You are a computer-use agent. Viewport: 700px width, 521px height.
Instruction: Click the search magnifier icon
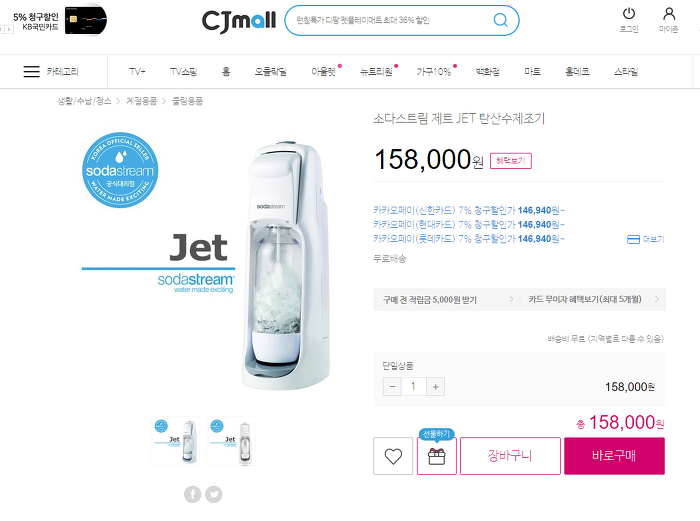(x=500, y=20)
